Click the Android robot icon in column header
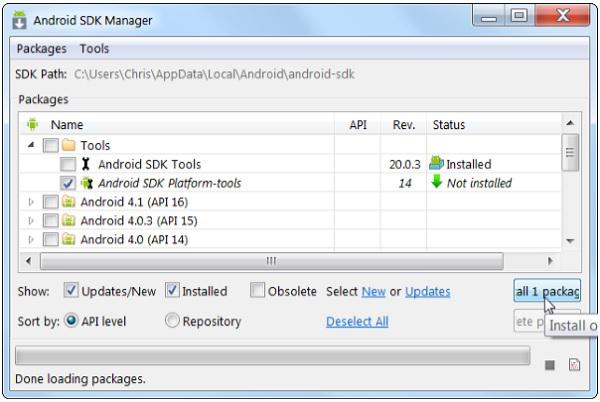The height and width of the screenshot is (402, 600). (x=32, y=125)
